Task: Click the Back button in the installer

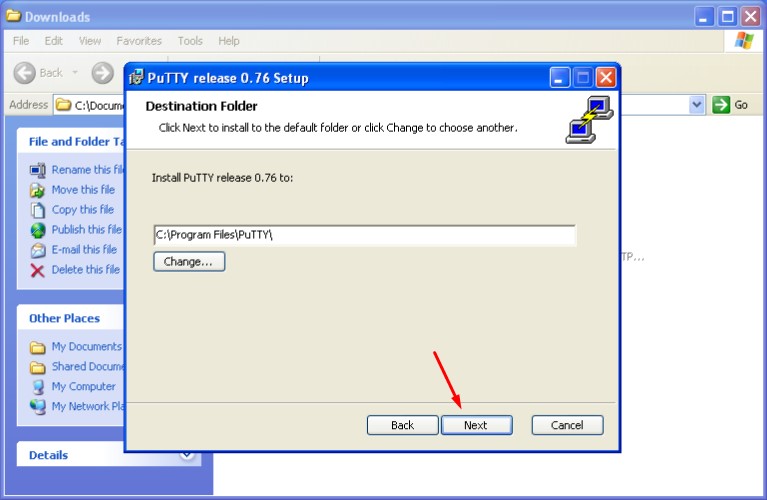Action: click(402, 425)
